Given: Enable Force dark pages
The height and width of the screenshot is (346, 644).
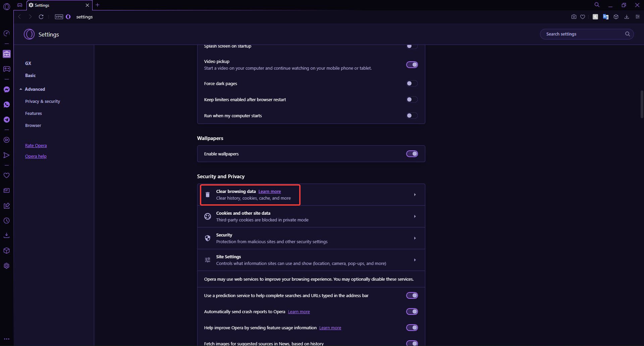Looking at the screenshot, I should [412, 83].
